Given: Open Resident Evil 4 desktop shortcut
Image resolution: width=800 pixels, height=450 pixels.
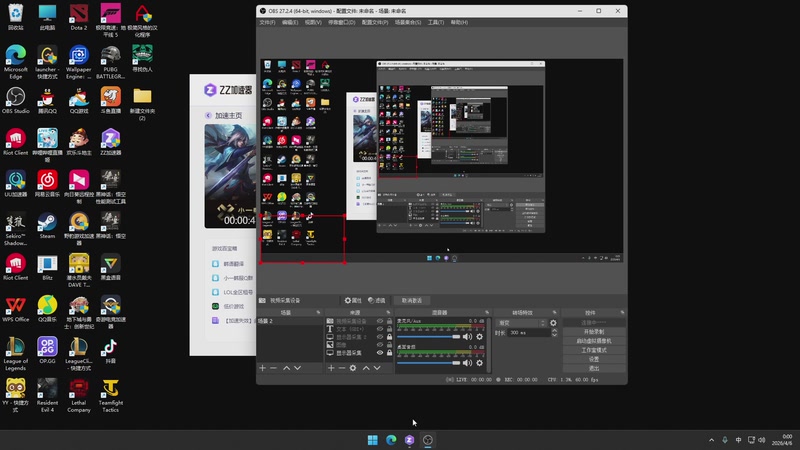Looking at the screenshot, I should [x=47, y=395].
